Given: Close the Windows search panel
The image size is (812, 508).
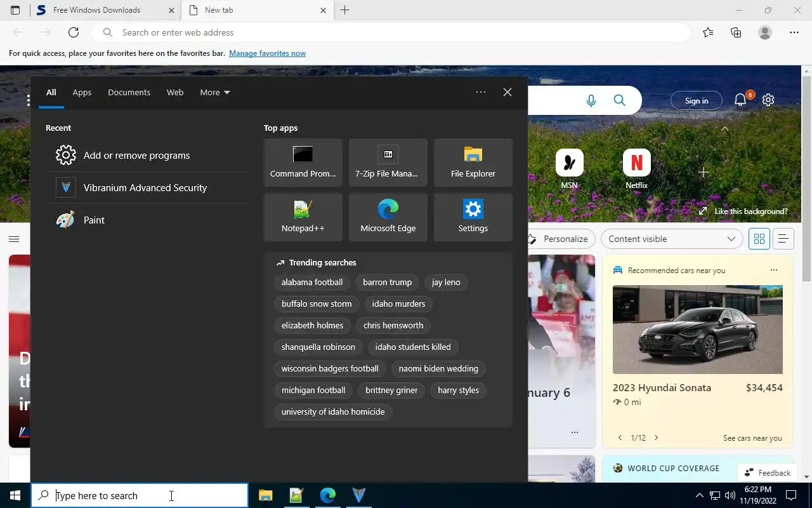Looking at the screenshot, I should point(507,92).
